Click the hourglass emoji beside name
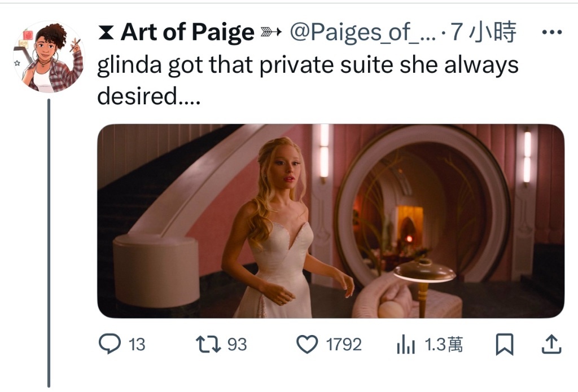The height and width of the screenshot is (392, 578). click(x=106, y=32)
